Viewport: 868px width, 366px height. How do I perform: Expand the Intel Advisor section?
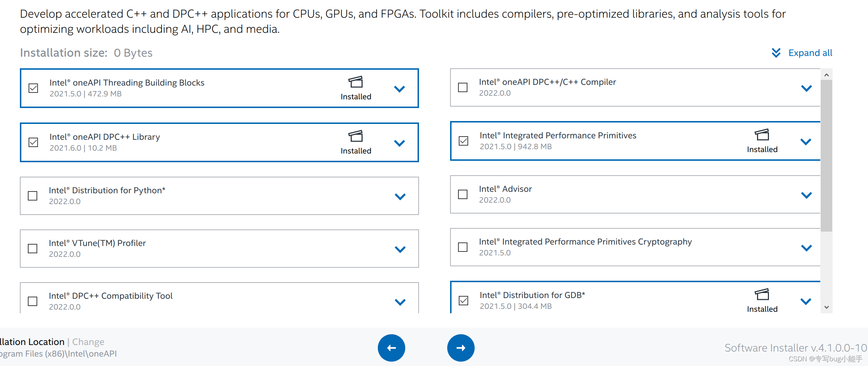806,195
